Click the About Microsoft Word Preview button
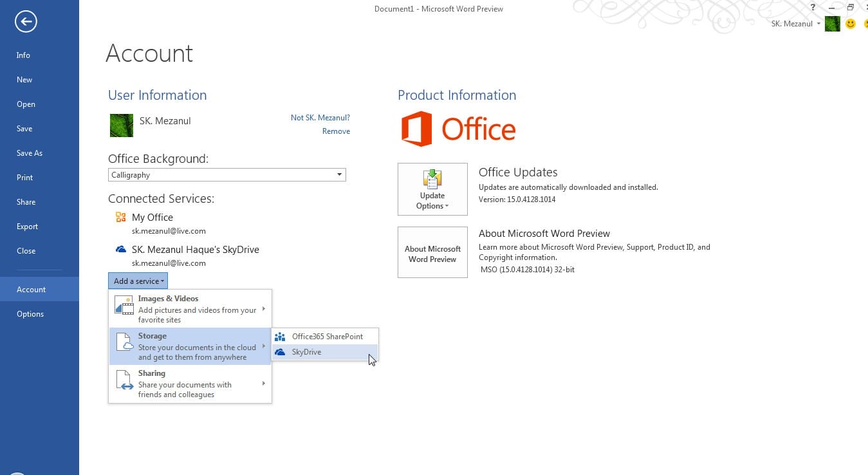The image size is (868, 475). tap(432, 252)
